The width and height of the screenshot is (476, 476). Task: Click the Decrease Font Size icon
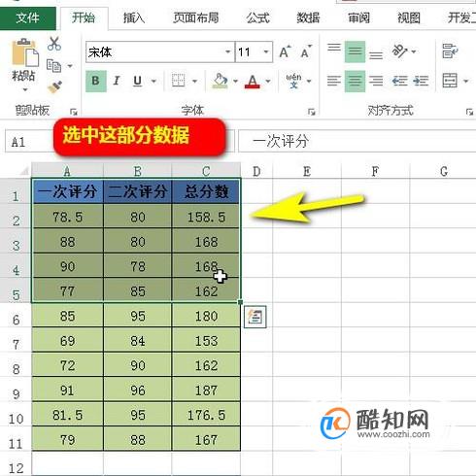tap(306, 51)
